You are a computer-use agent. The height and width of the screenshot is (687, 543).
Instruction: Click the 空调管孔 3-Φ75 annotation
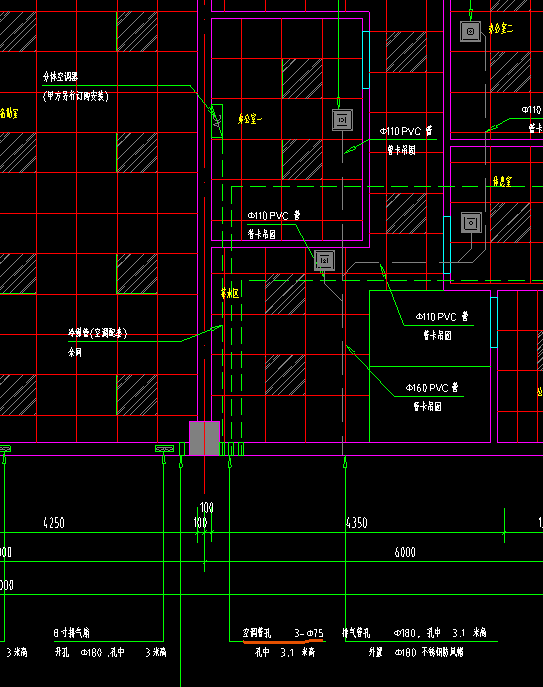(x=283, y=633)
